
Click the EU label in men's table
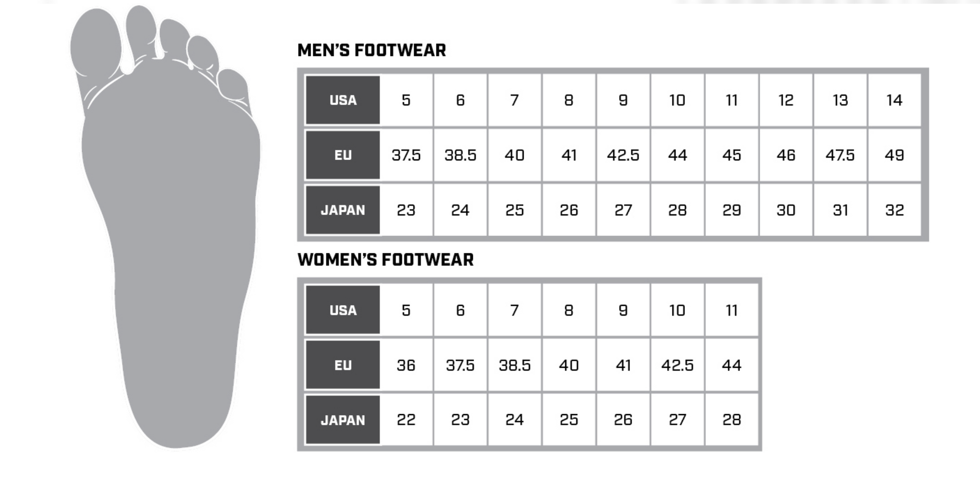343,155
